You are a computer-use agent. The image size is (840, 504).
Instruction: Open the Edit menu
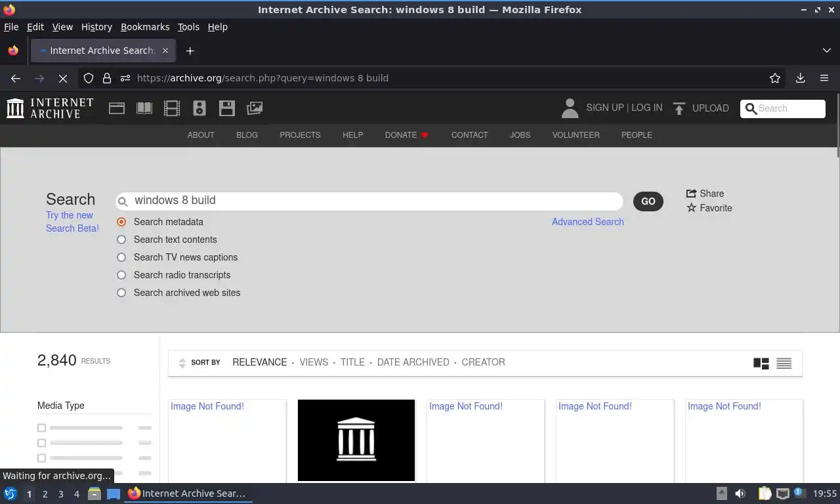[35, 27]
